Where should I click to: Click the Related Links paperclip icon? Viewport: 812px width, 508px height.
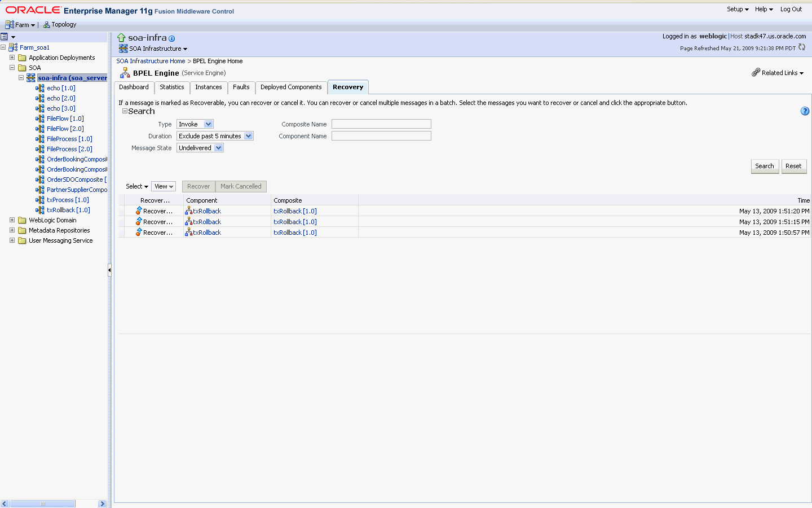coord(756,73)
